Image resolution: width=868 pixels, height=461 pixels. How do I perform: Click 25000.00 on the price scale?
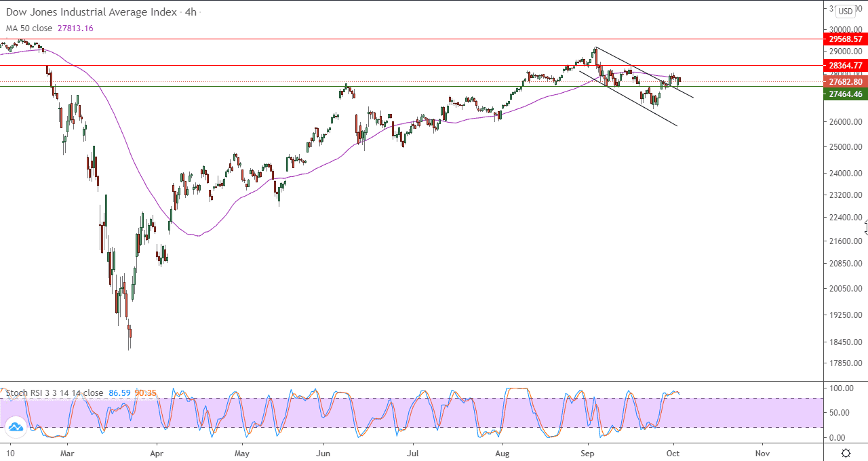845,147
